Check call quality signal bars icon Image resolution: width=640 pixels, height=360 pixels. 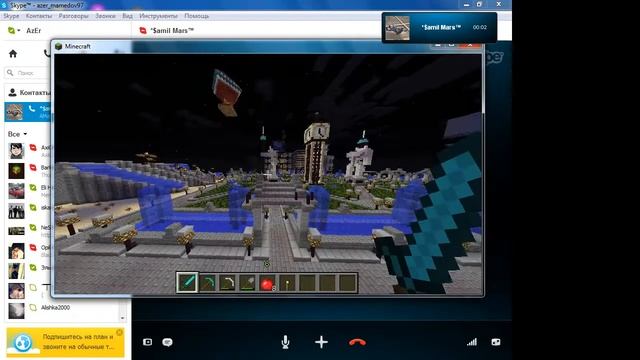472,342
